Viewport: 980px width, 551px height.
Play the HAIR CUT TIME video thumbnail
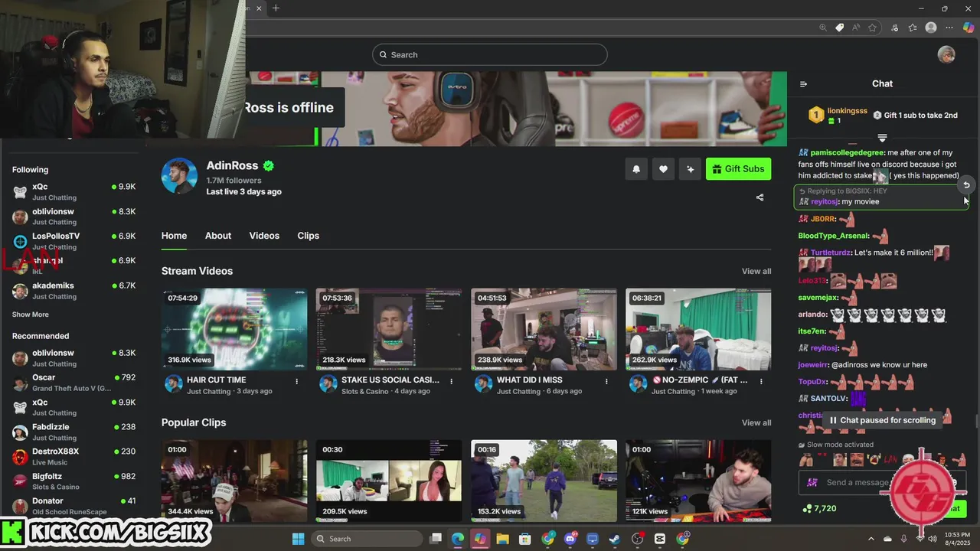[x=234, y=330]
